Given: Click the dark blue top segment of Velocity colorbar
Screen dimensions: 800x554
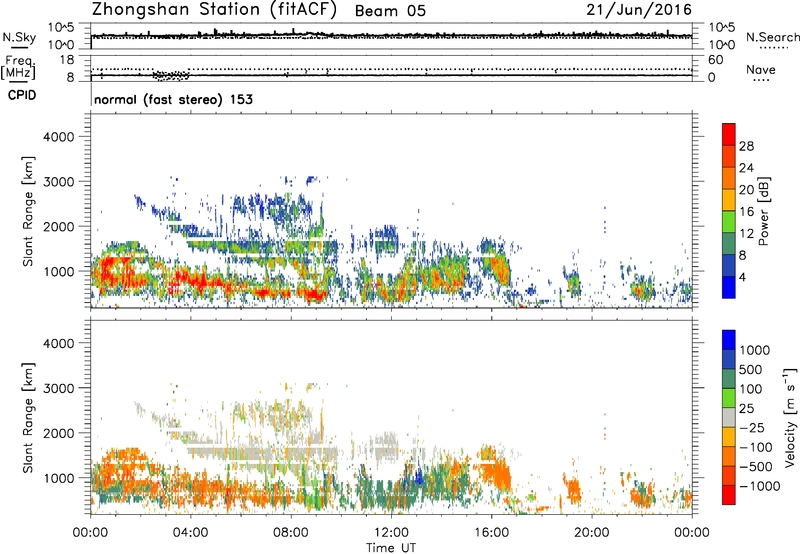Looking at the screenshot, I should (x=729, y=340).
